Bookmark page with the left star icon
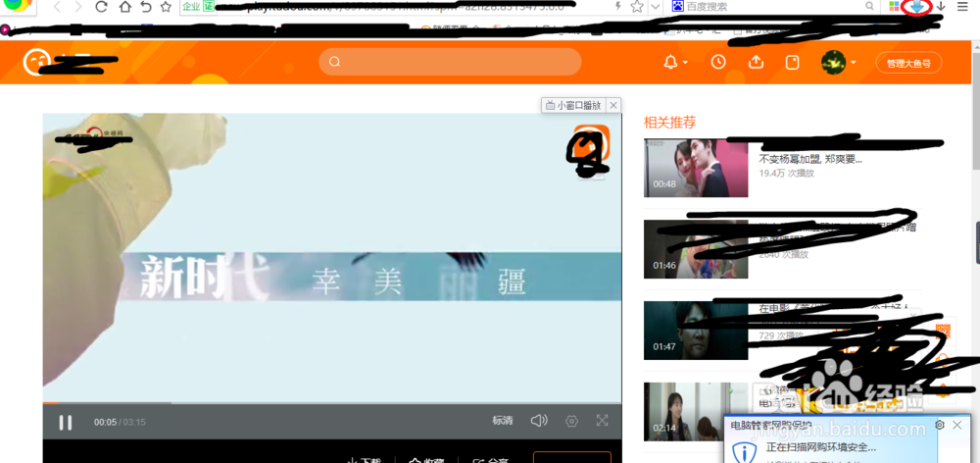 166,7
